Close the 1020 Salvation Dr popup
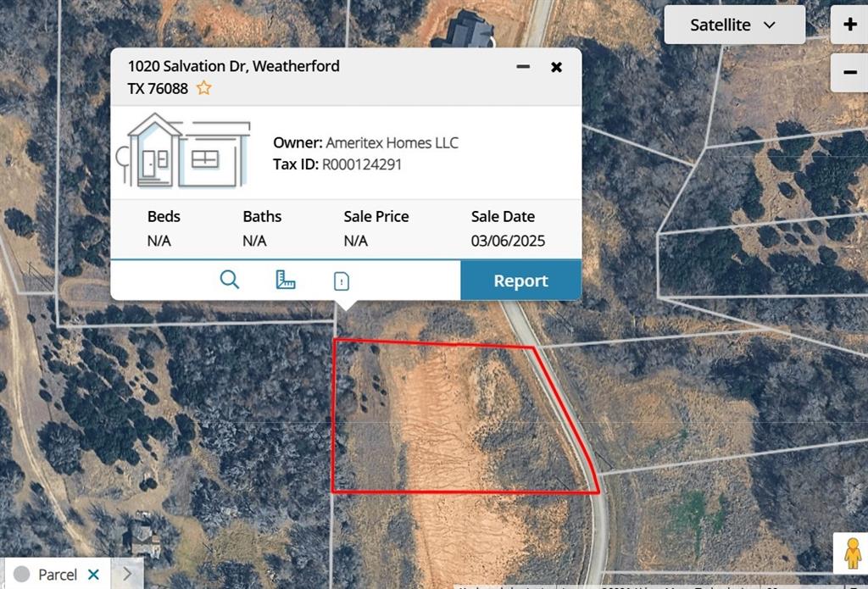Image resolution: width=868 pixels, height=589 pixels. [556, 67]
